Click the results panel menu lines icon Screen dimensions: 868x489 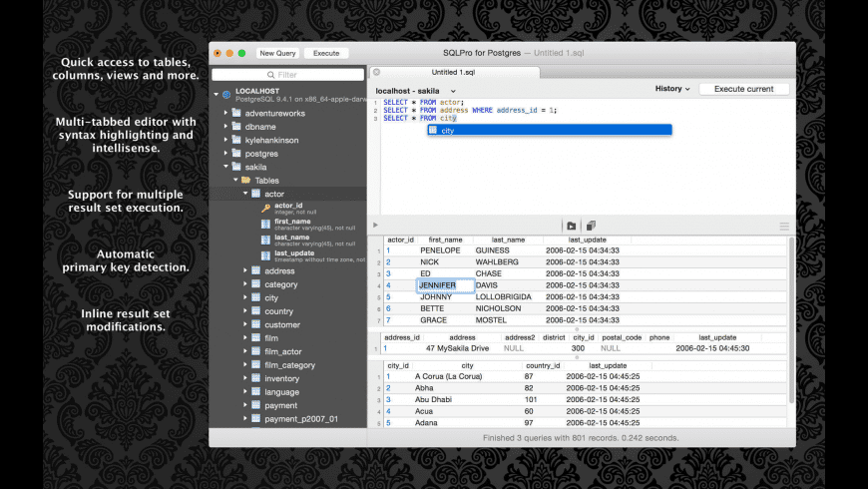(x=784, y=226)
